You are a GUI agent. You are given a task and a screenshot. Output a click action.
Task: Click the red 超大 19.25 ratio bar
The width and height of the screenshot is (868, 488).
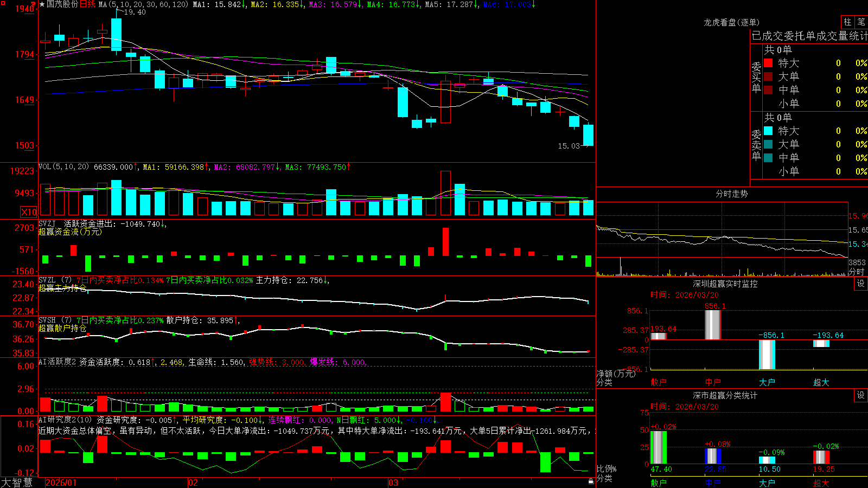point(821,457)
